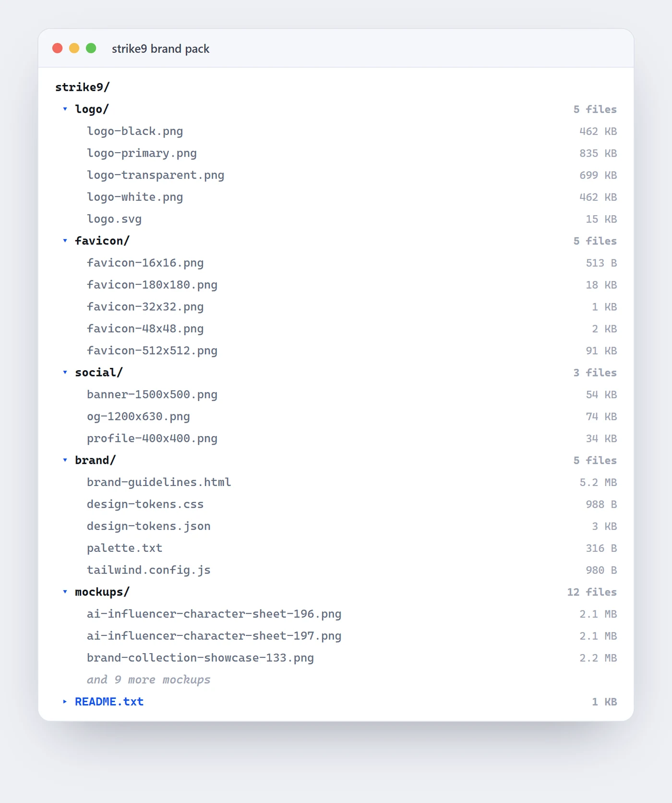Click the strike9/ root folder label
The image size is (672, 803).
(83, 87)
